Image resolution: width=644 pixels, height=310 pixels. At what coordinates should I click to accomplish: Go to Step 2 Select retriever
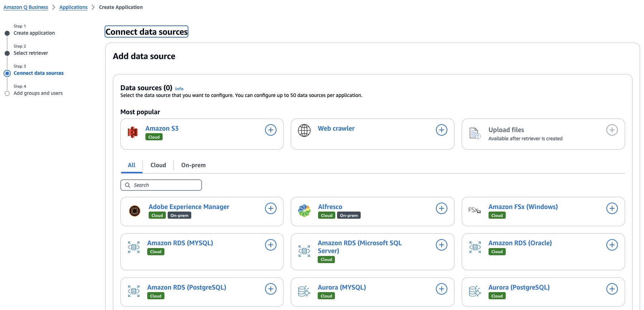(x=31, y=53)
